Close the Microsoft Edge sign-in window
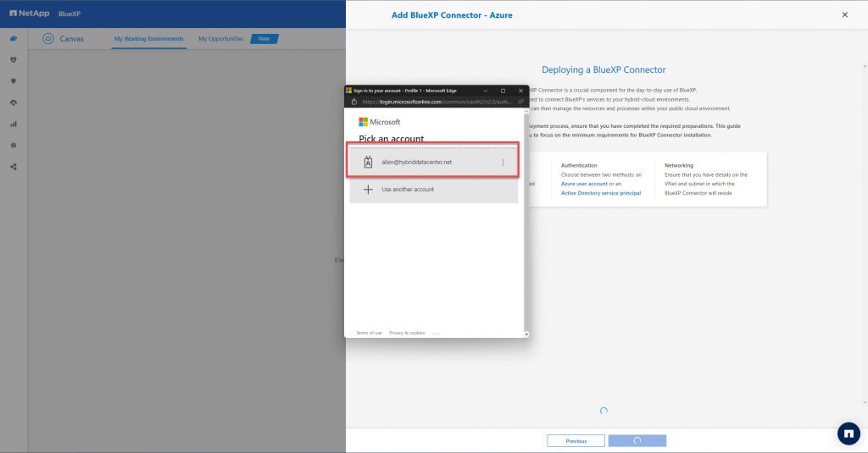 (x=520, y=91)
